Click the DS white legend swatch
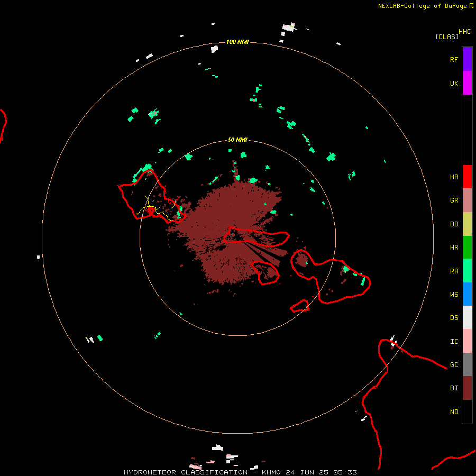This screenshot has height=476, width=476. (x=467, y=317)
